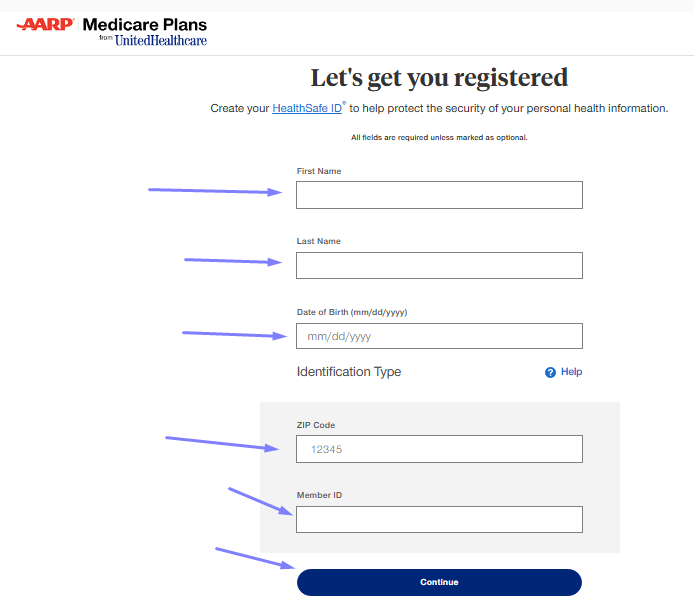Focus the First Name input field
The height and width of the screenshot is (611, 694).
pos(439,195)
